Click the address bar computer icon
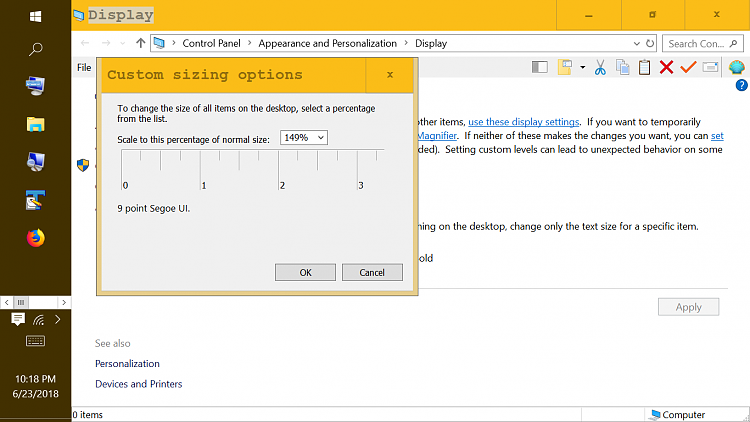 pos(159,43)
